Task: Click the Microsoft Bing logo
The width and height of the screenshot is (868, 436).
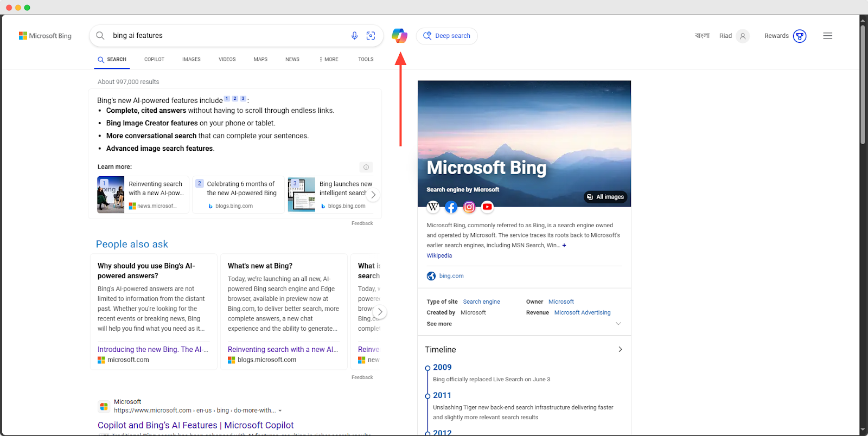Action: [x=45, y=36]
